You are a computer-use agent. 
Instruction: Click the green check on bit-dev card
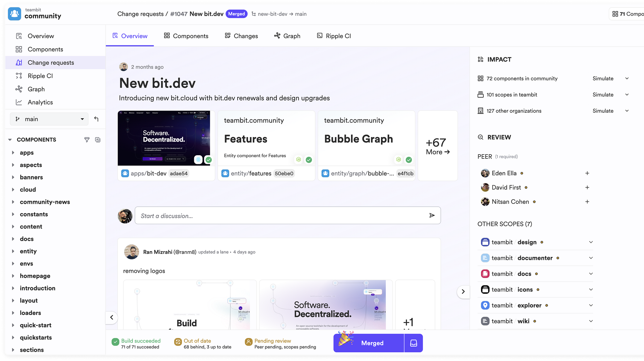click(209, 159)
